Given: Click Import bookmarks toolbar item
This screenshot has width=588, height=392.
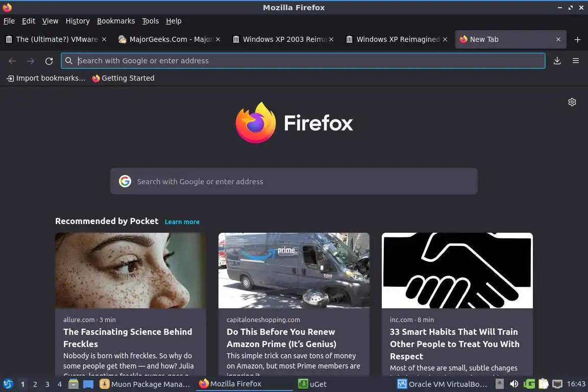Looking at the screenshot, I should pyautogui.click(x=46, y=78).
